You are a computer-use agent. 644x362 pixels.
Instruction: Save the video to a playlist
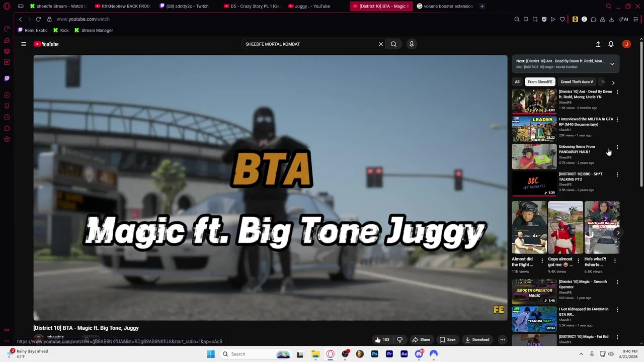tap(447, 340)
